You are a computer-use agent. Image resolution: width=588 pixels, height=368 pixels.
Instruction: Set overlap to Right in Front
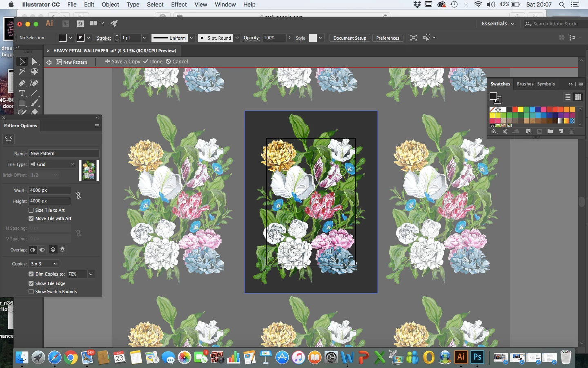(42, 250)
